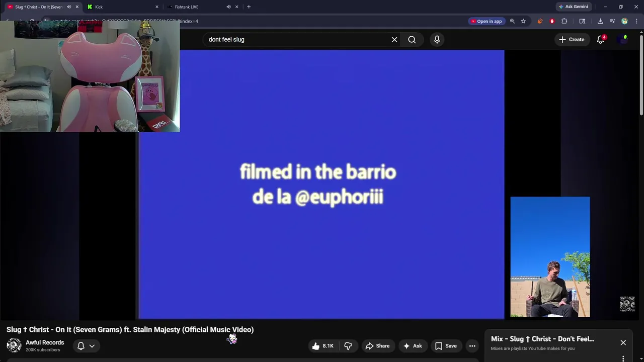The height and width of the screenshot is (362, 644).
Task: Click the Ask button under the video
Action: click(x=413, y=346)
